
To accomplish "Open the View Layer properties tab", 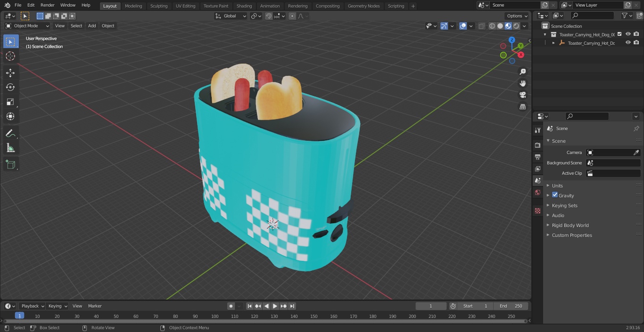I will 537,169.
